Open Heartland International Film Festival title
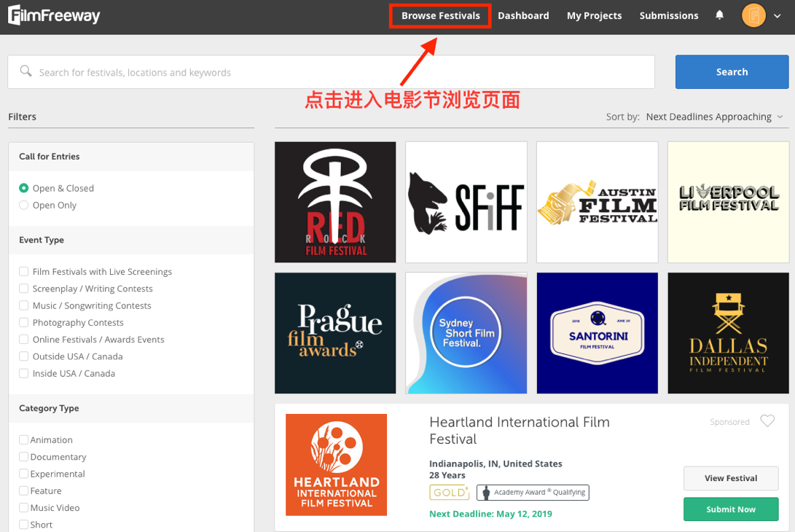The image size is (795, 532). (519, 431)
